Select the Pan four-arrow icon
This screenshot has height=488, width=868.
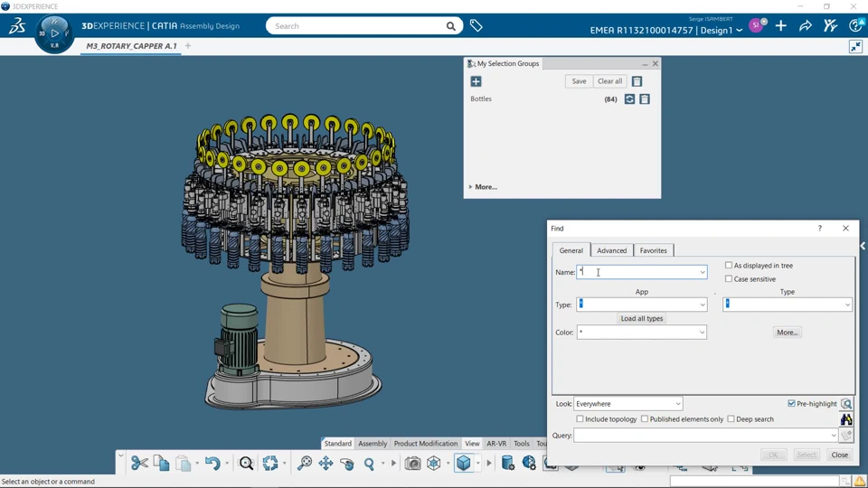coord(325,463)
